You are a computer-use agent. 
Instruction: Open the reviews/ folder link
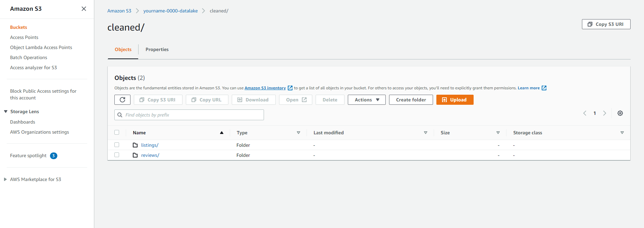(x=150, y=155)
